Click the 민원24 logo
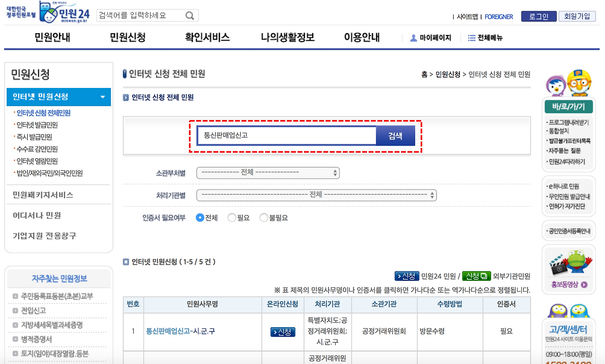The width and height of the screenshot is (605, 364). tap(65, 13)
